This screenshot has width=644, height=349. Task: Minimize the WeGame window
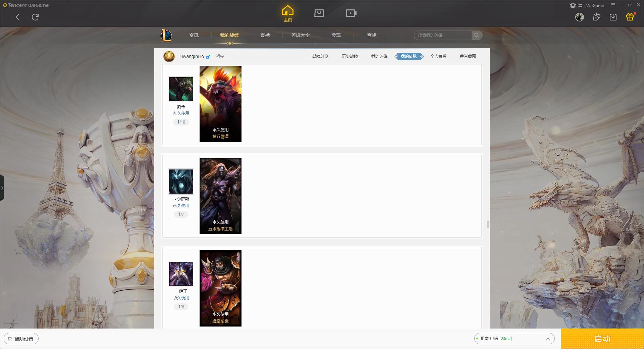[x=622, y=5]
